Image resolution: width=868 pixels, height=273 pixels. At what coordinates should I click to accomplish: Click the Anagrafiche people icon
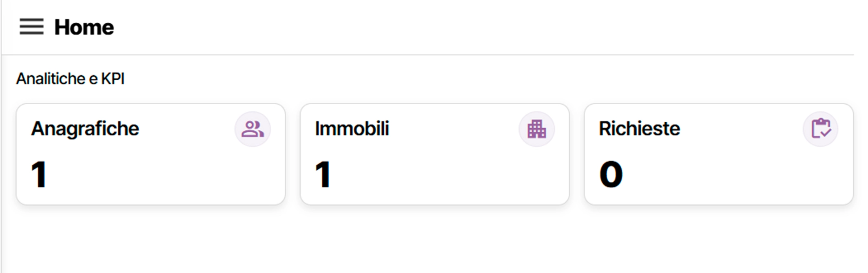tap(252, 129)
